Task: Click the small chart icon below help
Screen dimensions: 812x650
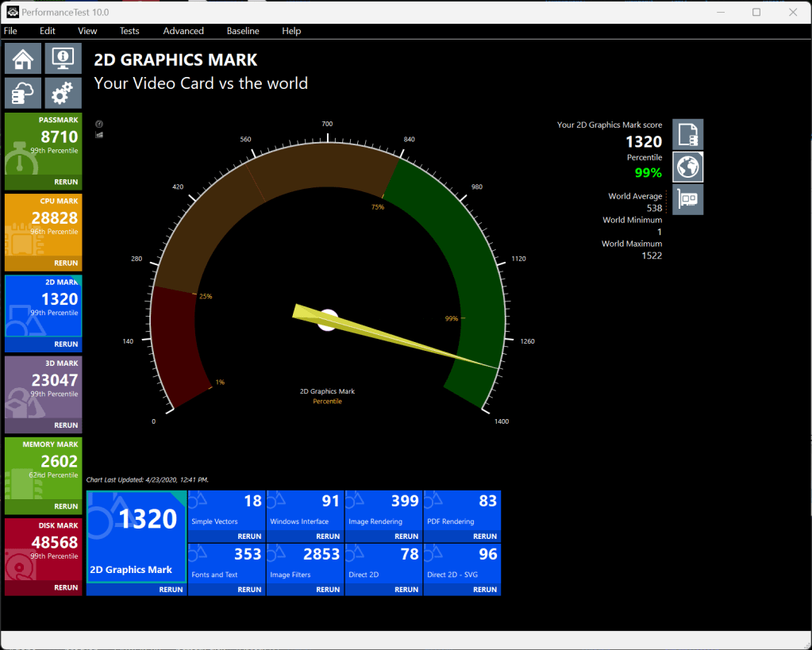Action: [x=99, y=135]
